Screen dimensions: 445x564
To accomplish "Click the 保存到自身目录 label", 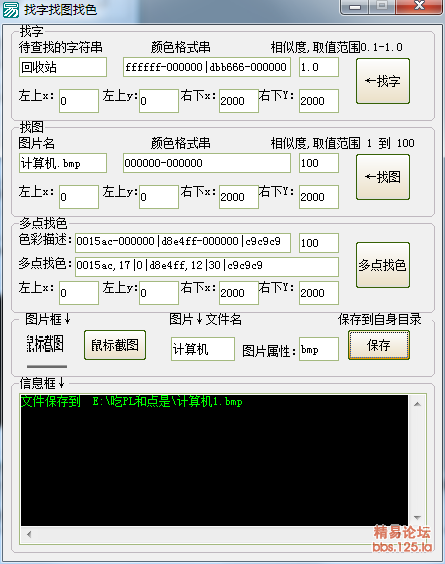I will [x=380, y=319].
